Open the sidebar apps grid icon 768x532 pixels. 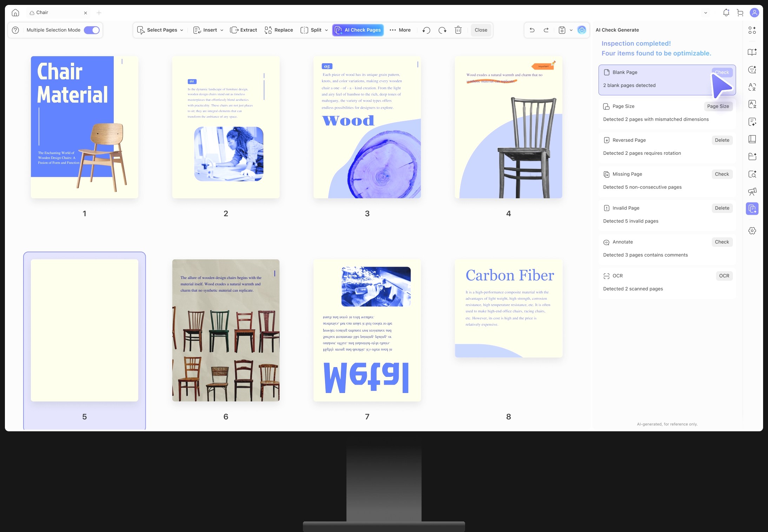(752, 31)
